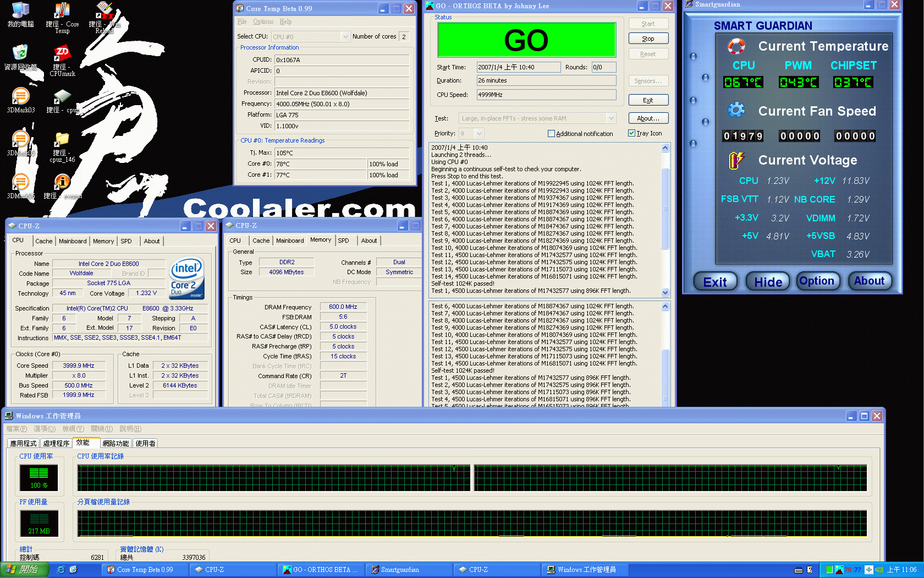Open the Core Temp desktop shortcut
Image resolution: width=924 pixels, height=578 pixels.
click(62, 18)
